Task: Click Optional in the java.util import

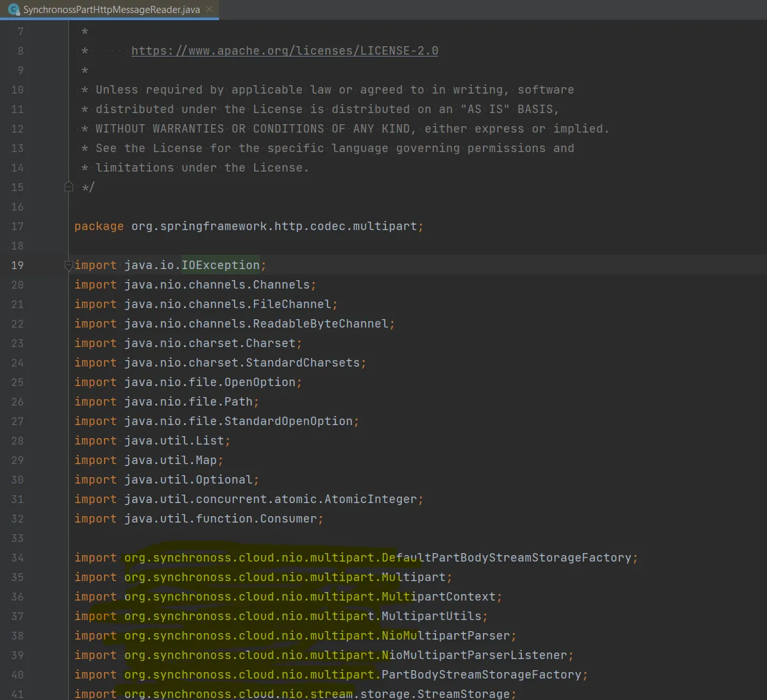Action: pyautogui.click(x=224, y=480)
